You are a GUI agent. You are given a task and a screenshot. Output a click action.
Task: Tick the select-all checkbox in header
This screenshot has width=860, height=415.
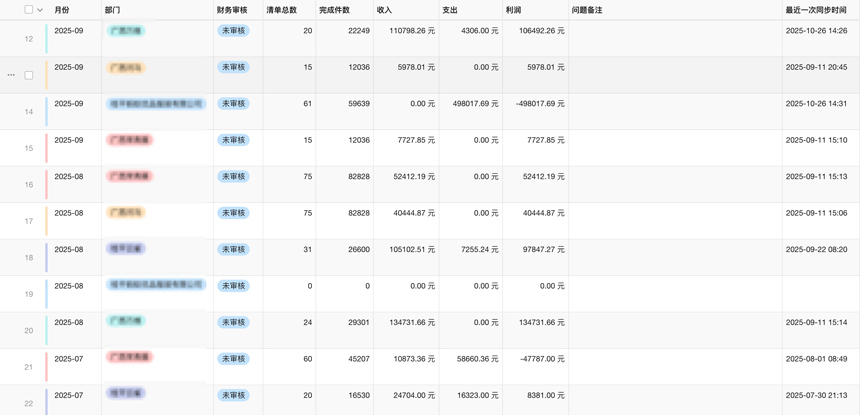29,10
